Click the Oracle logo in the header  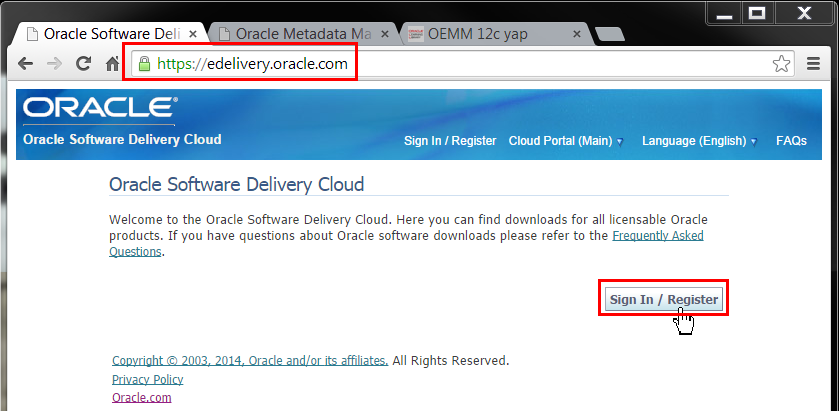(100, 108)
